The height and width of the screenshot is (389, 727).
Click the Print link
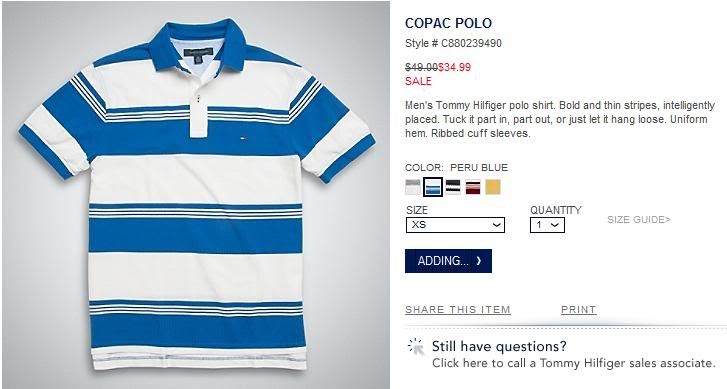(x=579, y=310)
